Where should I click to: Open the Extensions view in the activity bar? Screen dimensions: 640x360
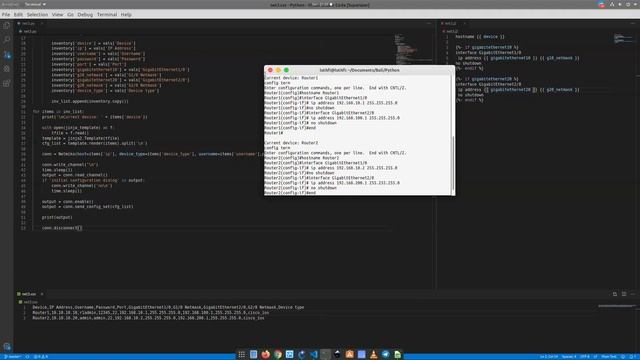(7, 83)
